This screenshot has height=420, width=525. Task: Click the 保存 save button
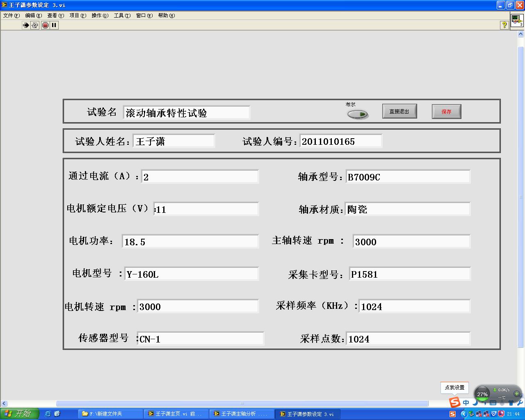pyautogui.click(x=447, y=112)
